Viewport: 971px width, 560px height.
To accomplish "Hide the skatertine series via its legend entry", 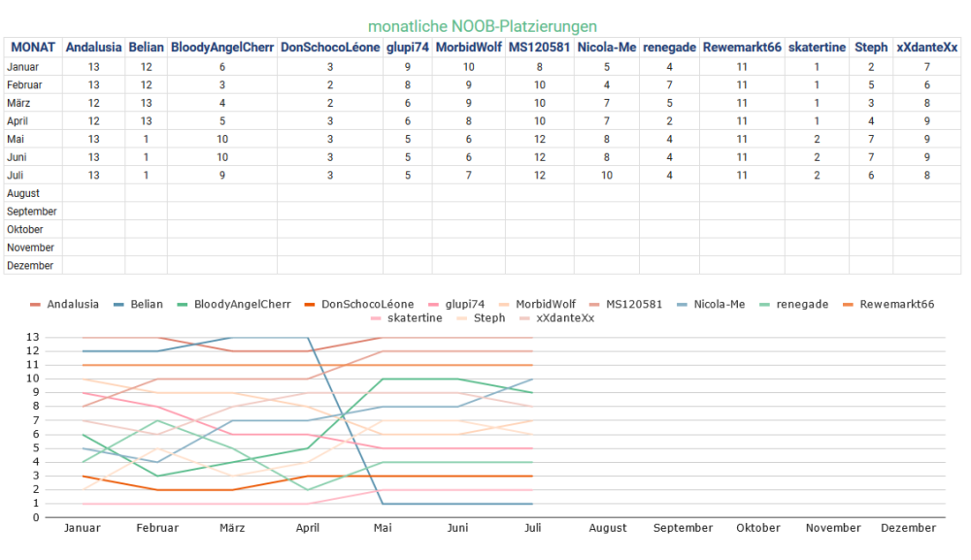I will 415,317.
